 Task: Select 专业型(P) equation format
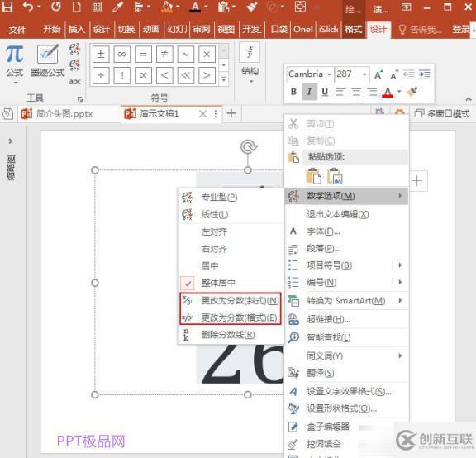231,197
